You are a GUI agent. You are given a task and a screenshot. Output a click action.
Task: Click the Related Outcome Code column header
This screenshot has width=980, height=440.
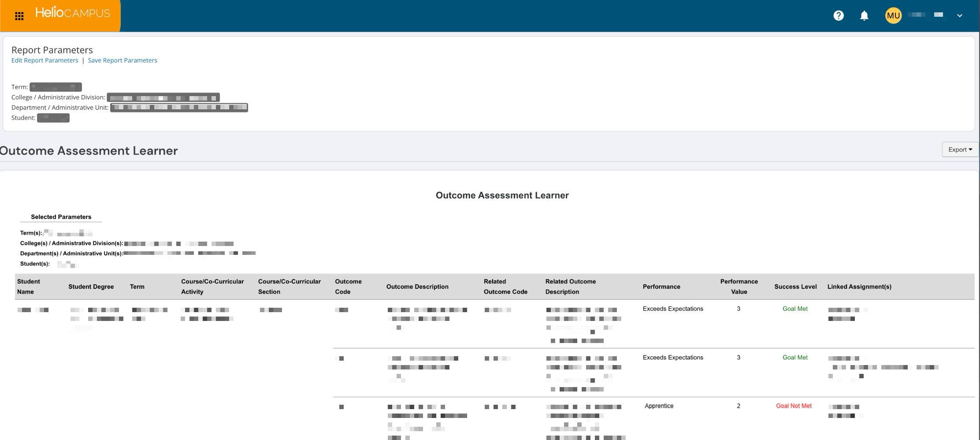[505, 287]
